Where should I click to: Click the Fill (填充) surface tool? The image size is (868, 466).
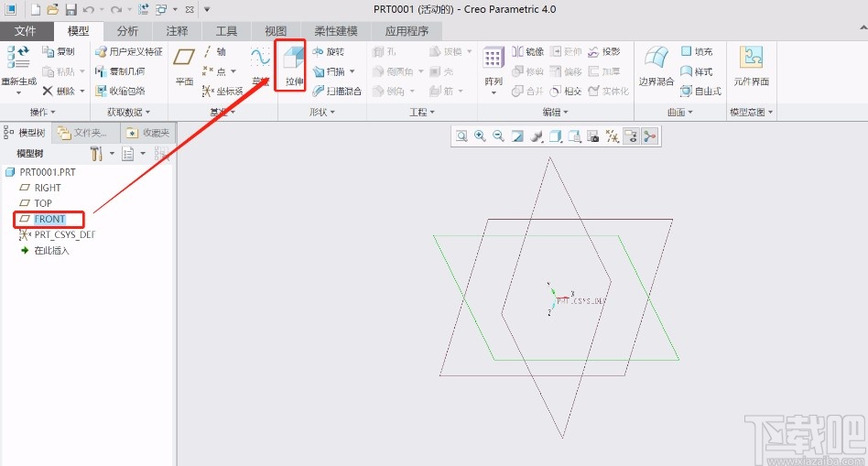697,51
